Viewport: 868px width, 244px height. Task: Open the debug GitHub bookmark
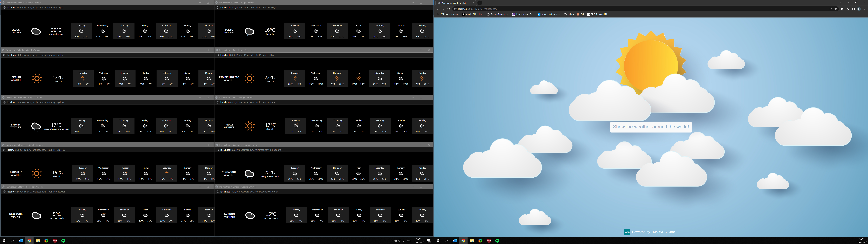pos(569,14)
